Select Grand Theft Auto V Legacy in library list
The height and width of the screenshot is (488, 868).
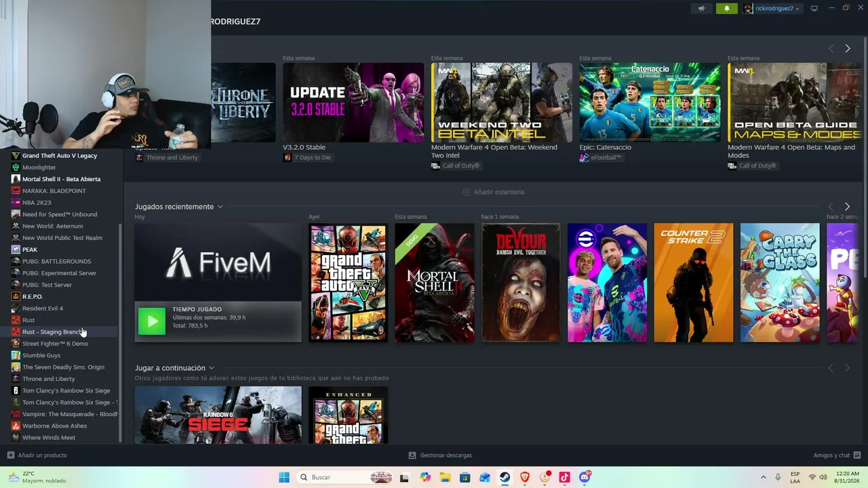(60, 156)
